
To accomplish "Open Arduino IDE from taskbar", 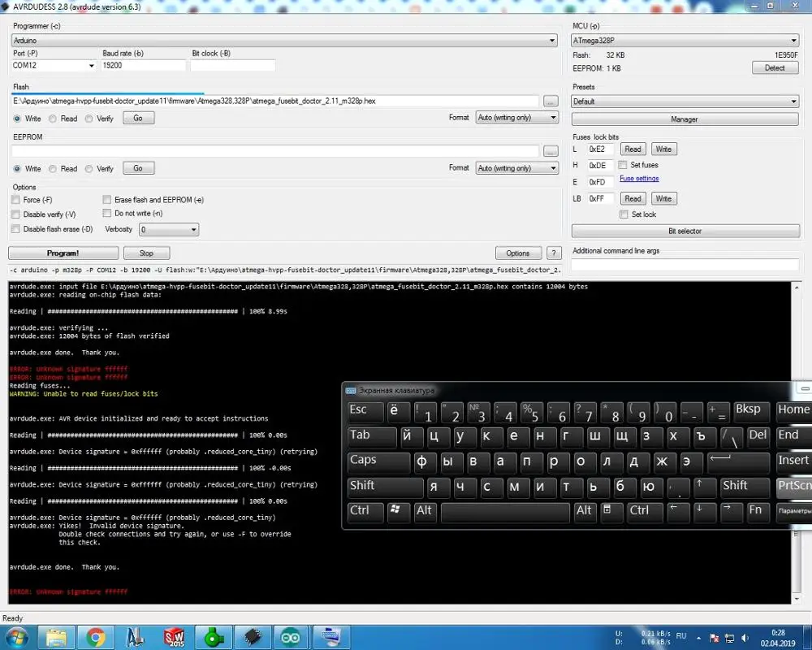I will coord(291,637).
